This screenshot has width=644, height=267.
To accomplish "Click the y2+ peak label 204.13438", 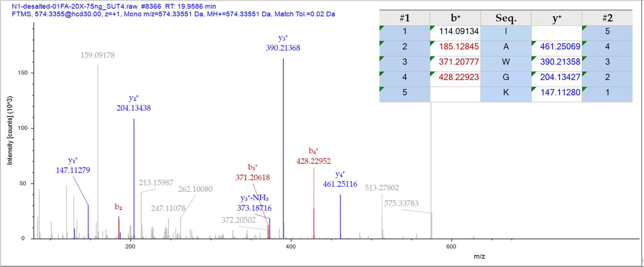I will [x=134, y=108].
